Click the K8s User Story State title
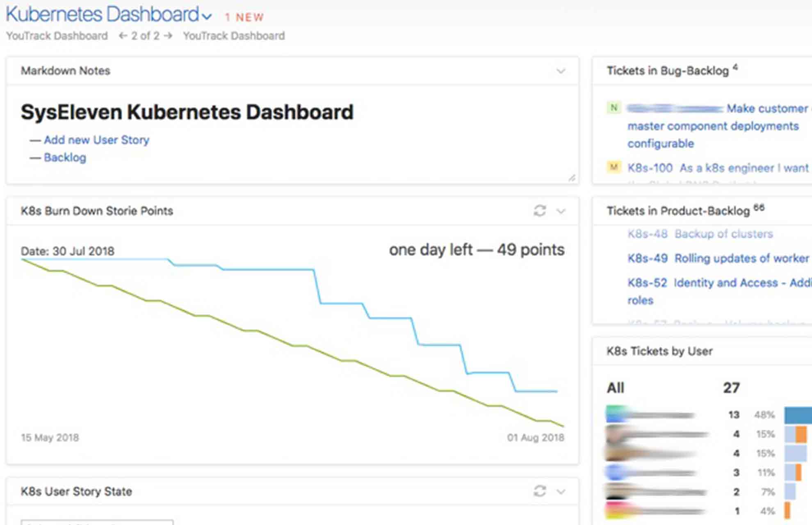812x525 pixels. click(x=76, y=491)
